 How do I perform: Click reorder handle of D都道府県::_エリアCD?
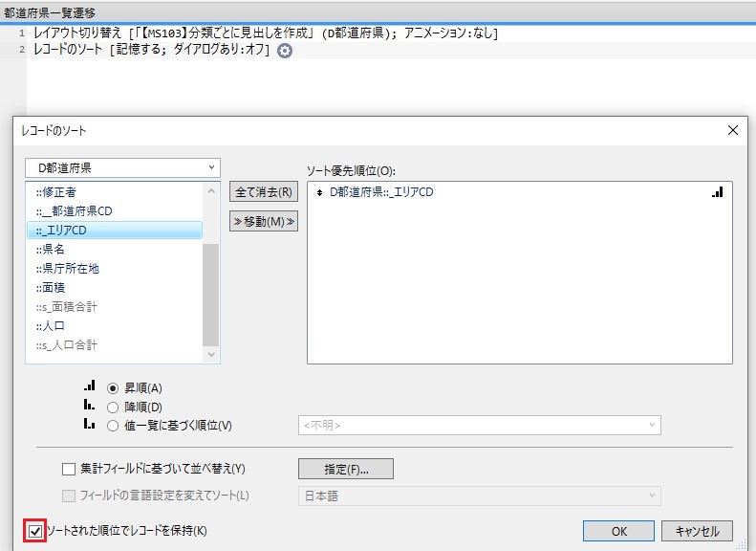click(319, 192)
